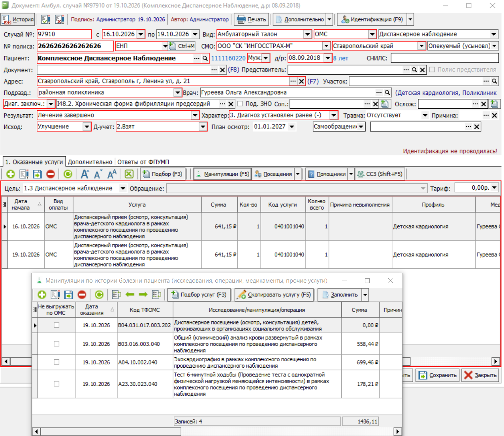Viewport: 504px width, 436px height.
Task: Switch to the Дополнительно tab
Action: [x=90, y=162]
